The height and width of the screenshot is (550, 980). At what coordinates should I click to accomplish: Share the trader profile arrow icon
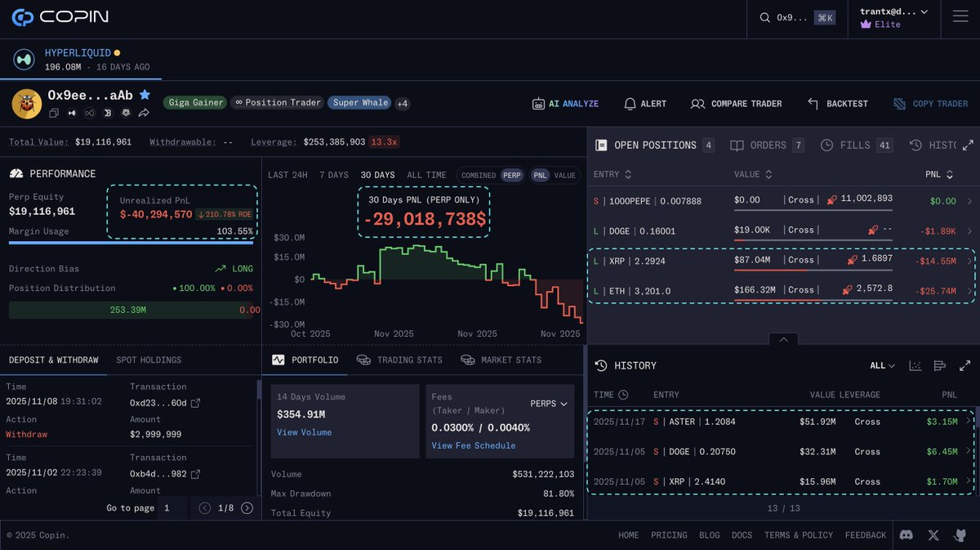(x=144, y=113)
